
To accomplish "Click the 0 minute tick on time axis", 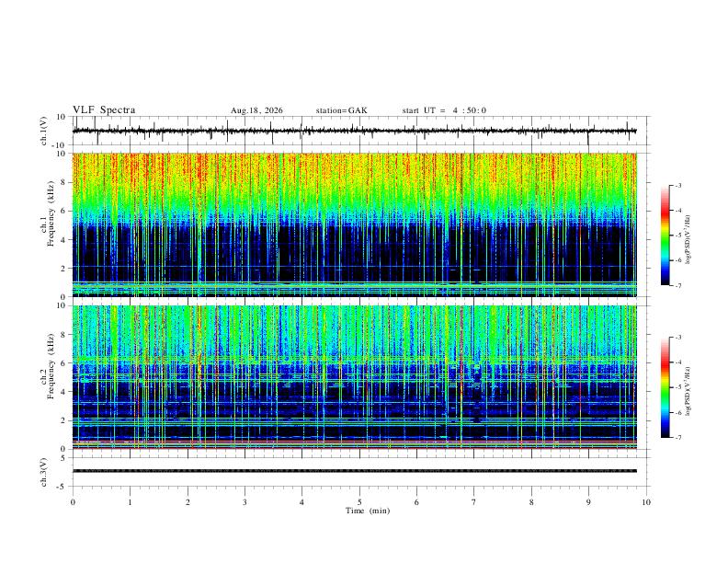I will 73,502.
